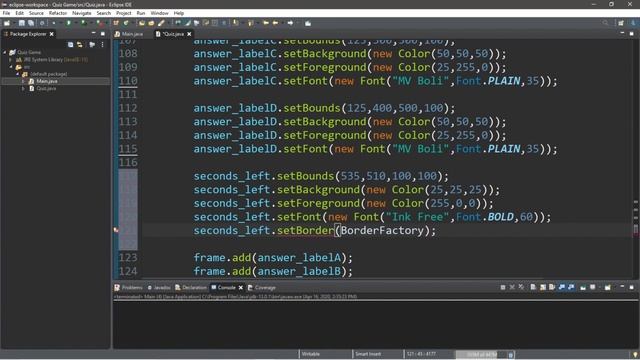The height and width of the screenshot is (360, 640).
Task: Toggle Mark Occurrences in toolbar
Action: 187,23
